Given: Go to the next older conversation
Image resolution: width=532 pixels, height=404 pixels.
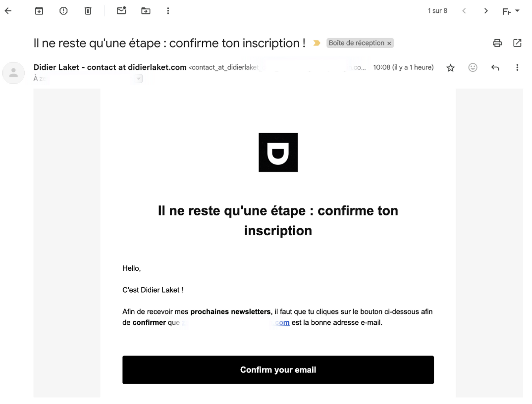Looking at the screenshot, I should 486,11.
